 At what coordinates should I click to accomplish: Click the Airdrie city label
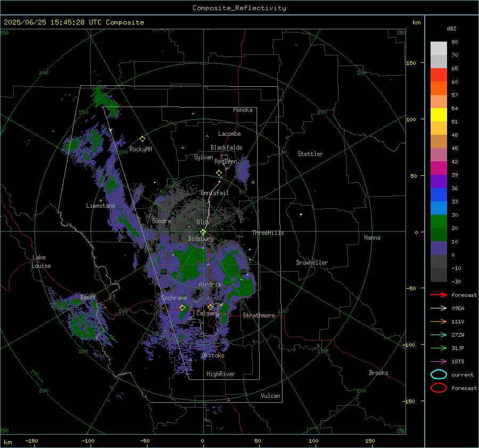tap(210, 284)
